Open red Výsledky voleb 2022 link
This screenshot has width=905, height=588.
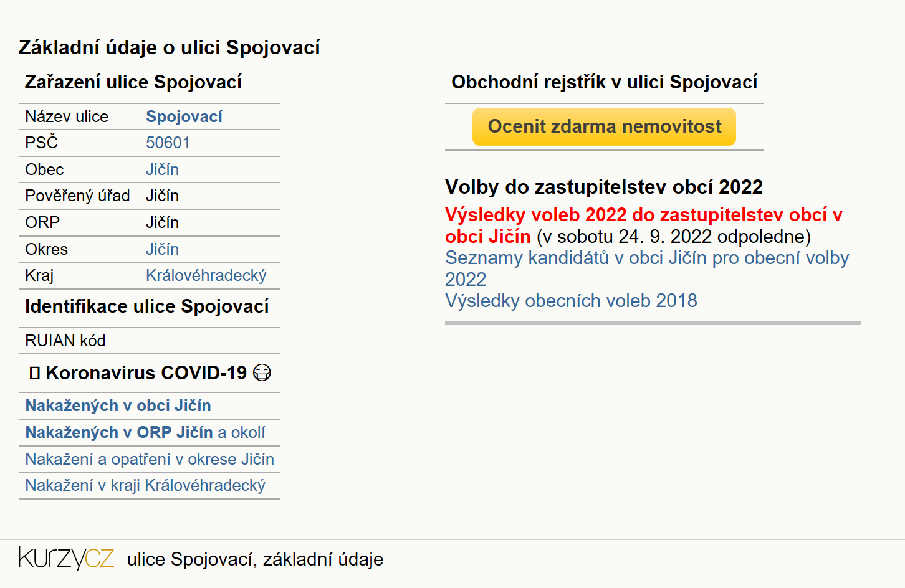tap(643, 225)
